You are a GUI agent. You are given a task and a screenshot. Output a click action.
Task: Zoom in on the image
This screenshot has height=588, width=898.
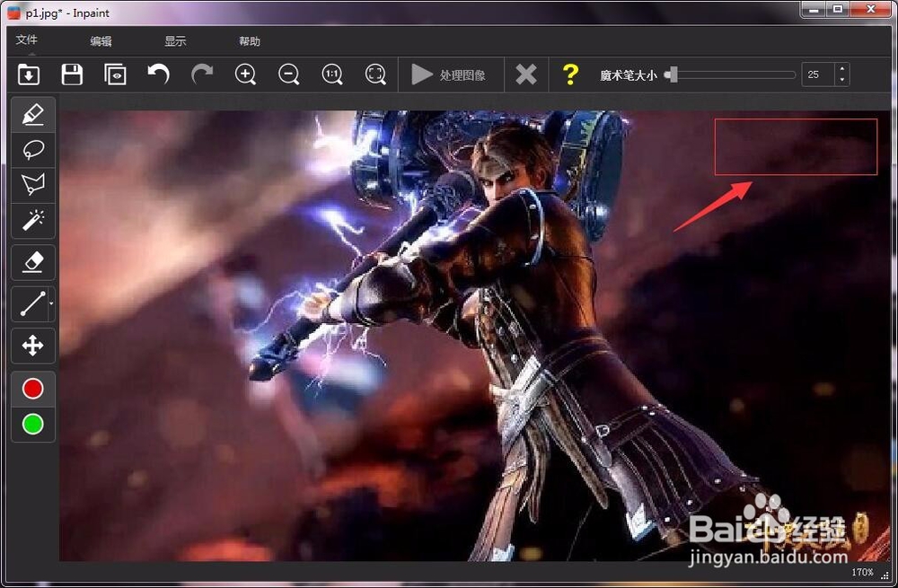[246, 75]
